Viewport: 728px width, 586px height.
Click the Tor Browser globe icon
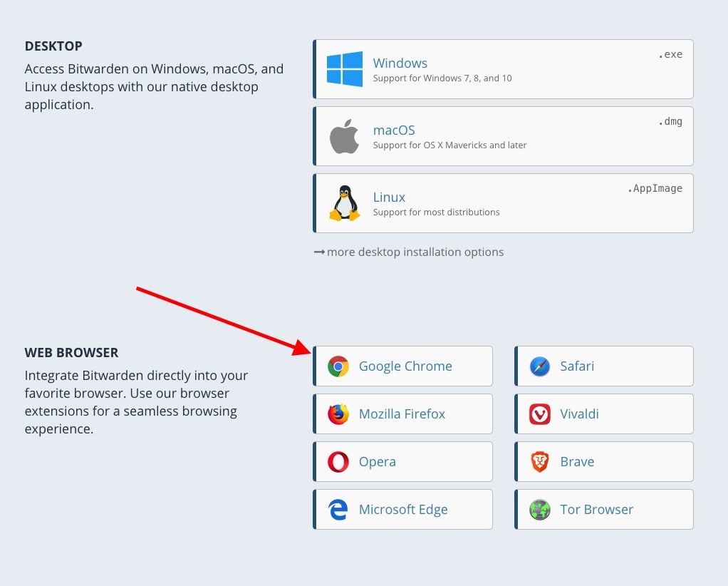point(539,510)
